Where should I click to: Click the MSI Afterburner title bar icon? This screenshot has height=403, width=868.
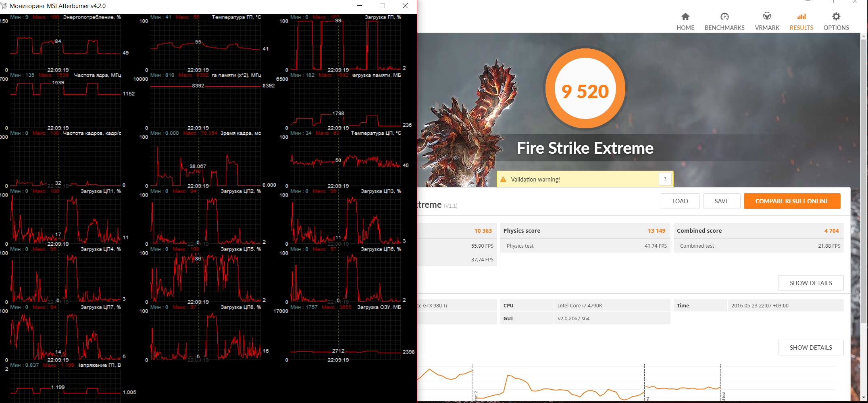[x=4, y=6]
